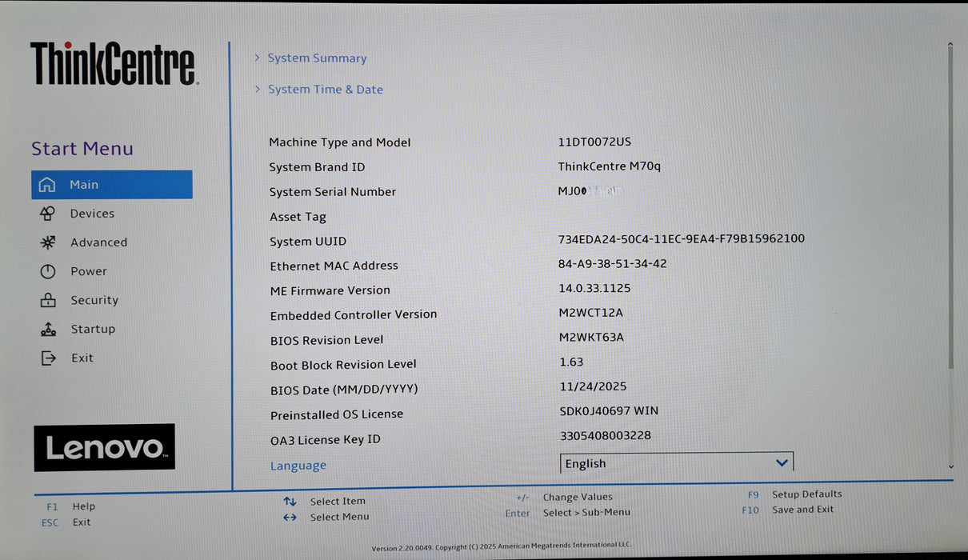
Task: Click boot block revision 1.63
Action: pos(571,362)
